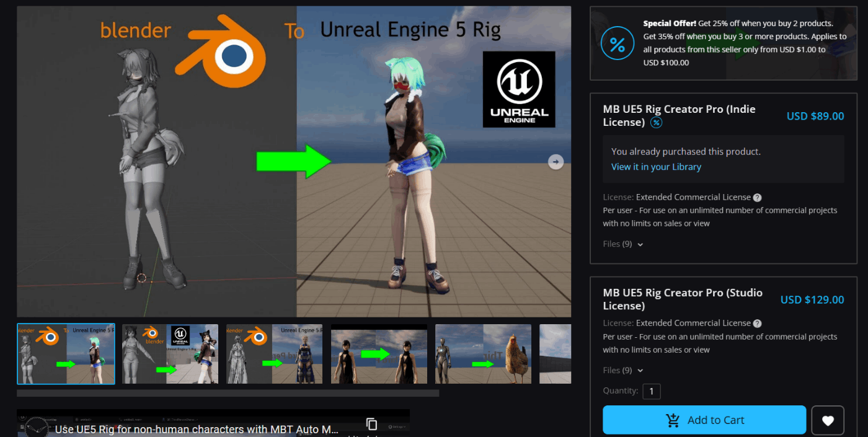Open the 'Use UE5 Rig for non-human characters' video title
The height and width of the screenshot is (437, 868).
pyautogui.click(x=197, y=429)
